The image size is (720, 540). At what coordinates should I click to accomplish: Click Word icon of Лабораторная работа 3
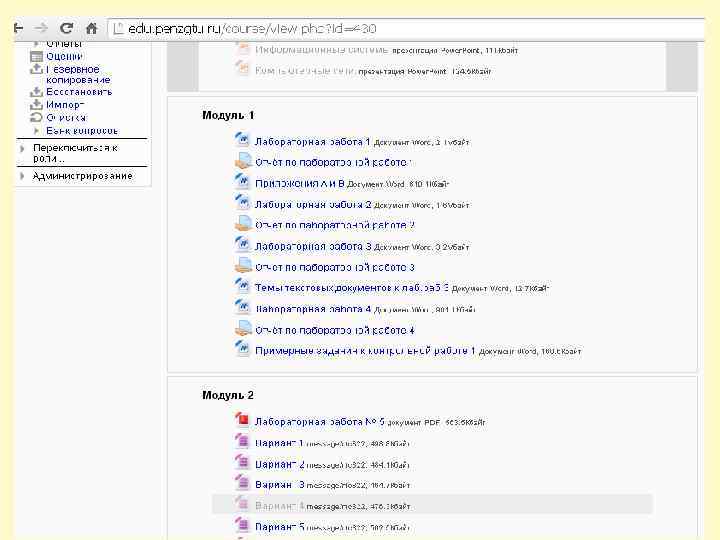(242, 245)
